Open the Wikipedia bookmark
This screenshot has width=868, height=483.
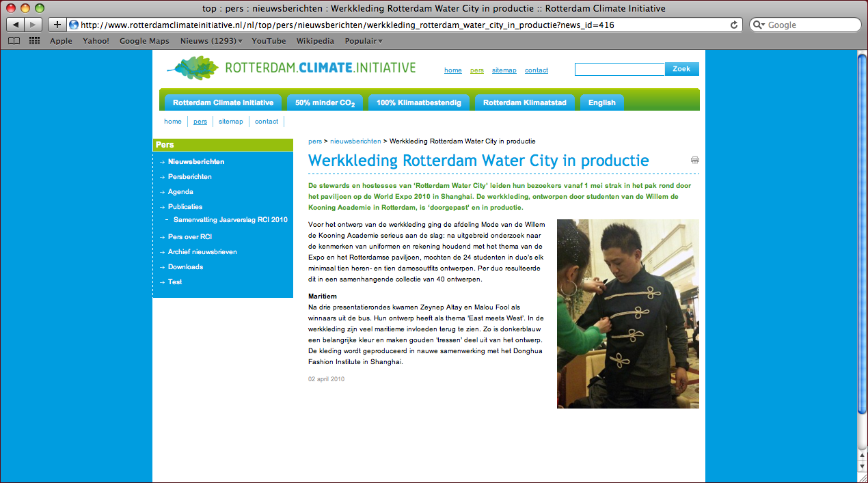coord(315,41)
